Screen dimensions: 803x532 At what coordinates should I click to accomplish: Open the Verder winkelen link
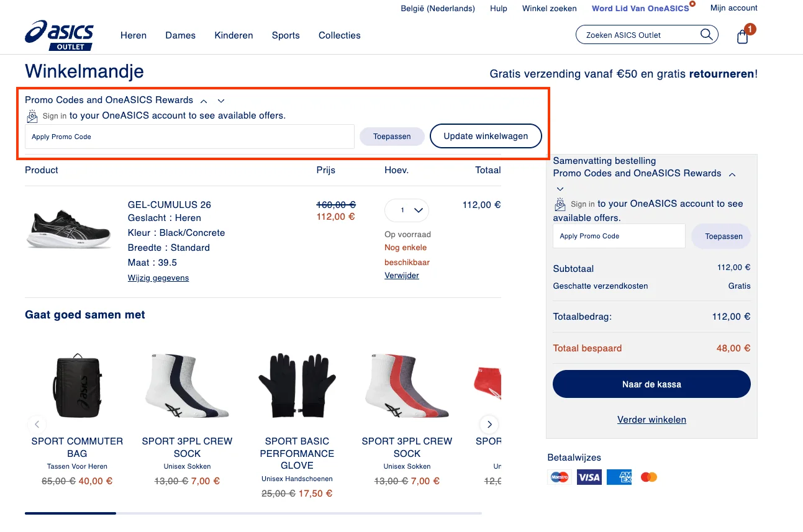(651, 420)
